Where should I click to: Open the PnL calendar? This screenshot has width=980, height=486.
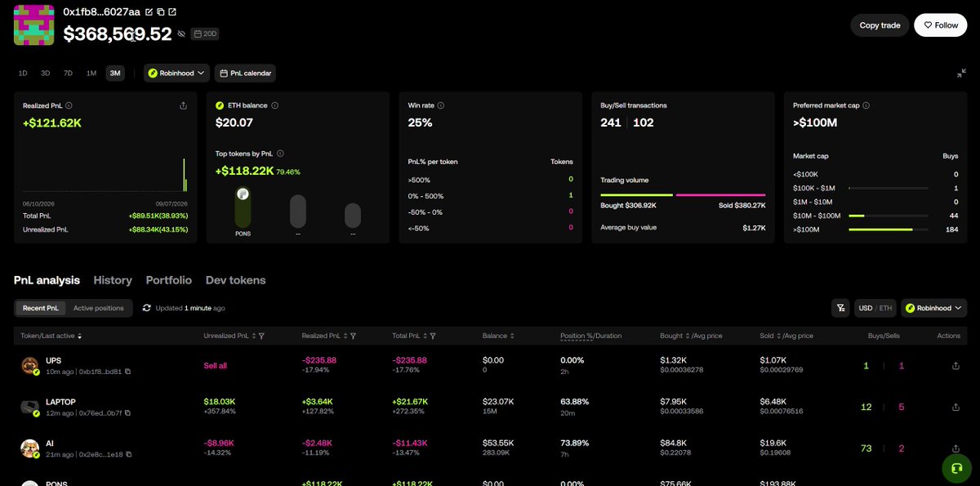245,74
